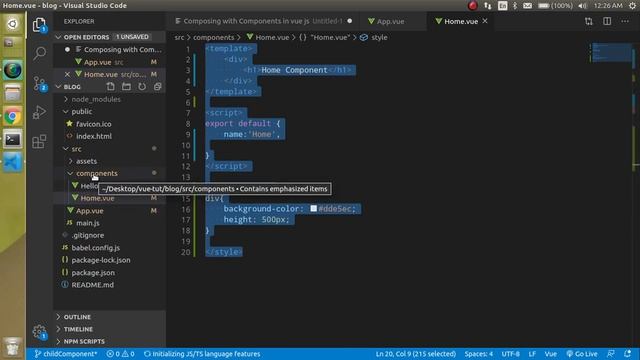Open the Run and Debug view
This screenshot has height=360, width=640.
click(x=39, y=112)
